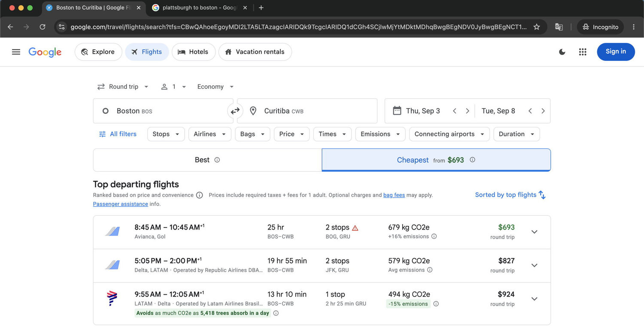Viewport: 644px width, 327px height.
Task: Open info icon next to -15% emissions
Action: [x=436, y=304]
